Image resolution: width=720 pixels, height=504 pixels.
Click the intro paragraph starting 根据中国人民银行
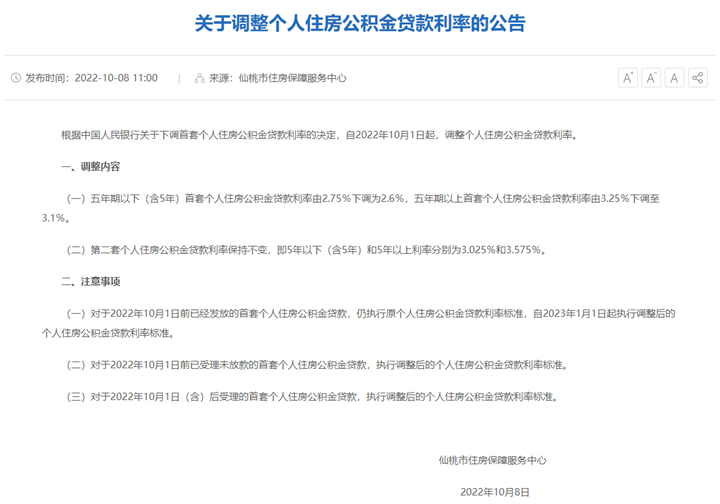click(318, 134)
